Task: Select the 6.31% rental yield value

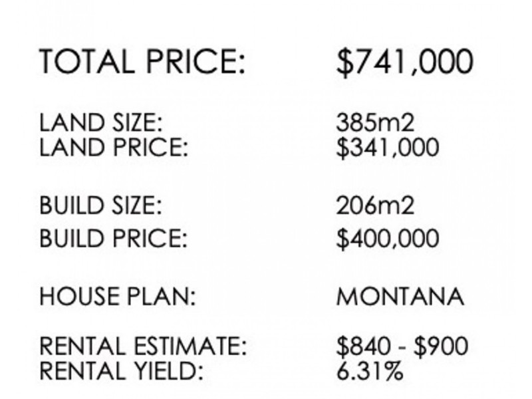Action: (x=370, y=371)
